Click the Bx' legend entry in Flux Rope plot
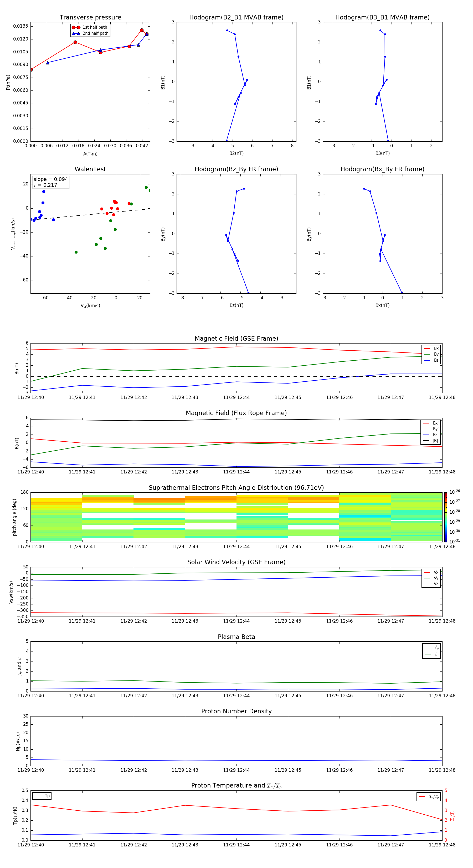 click(431, 423)
